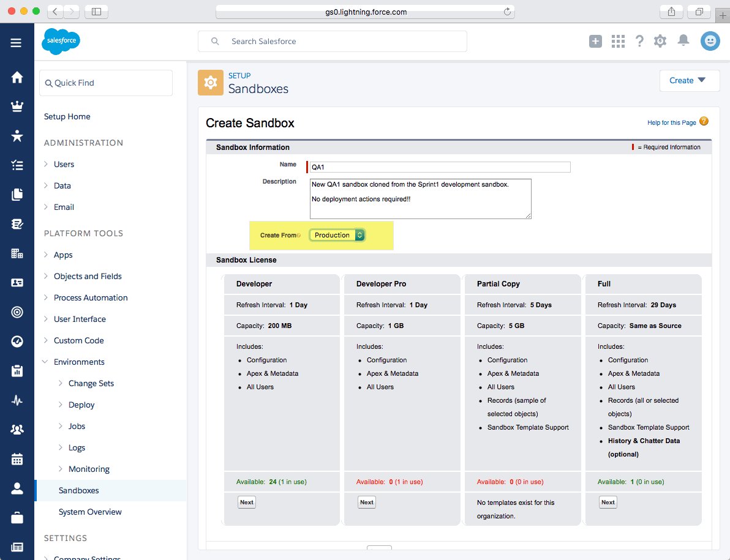The height and width of the screenshot is (560, 730).
Task: Reload the page in browser address bar
Action: [507, 12]
